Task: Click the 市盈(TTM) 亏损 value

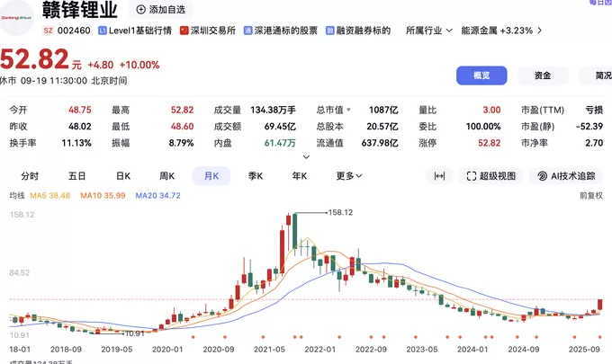Action: [x=594, y=110]
